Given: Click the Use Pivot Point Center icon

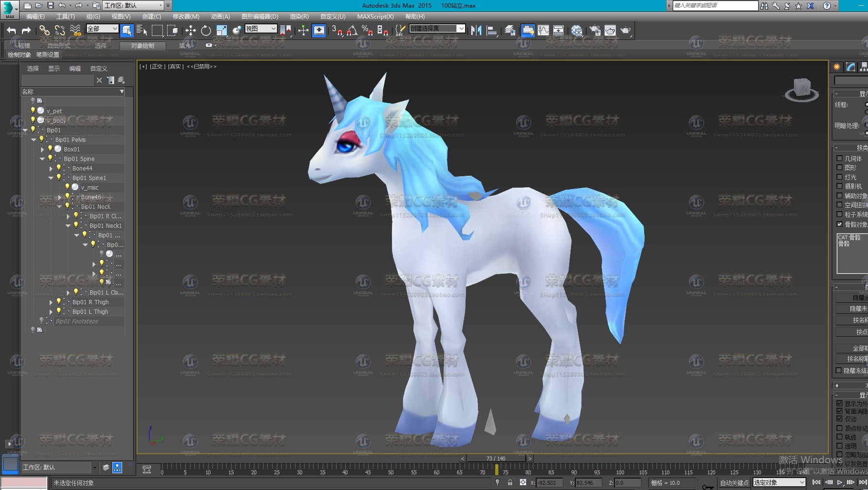Looking at the screenshot, I should click(286, 31).
